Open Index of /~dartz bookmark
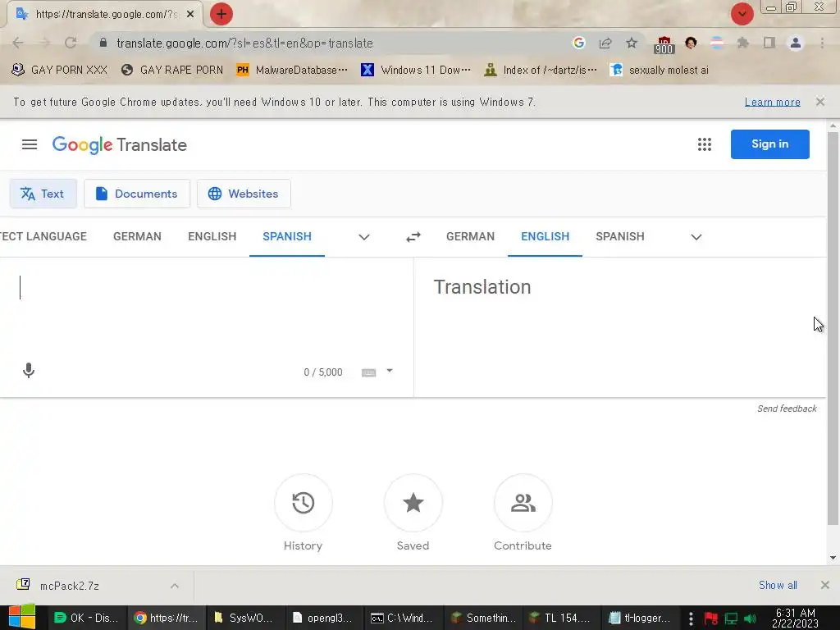The image size is (840, 630). (x=541, y=70)
